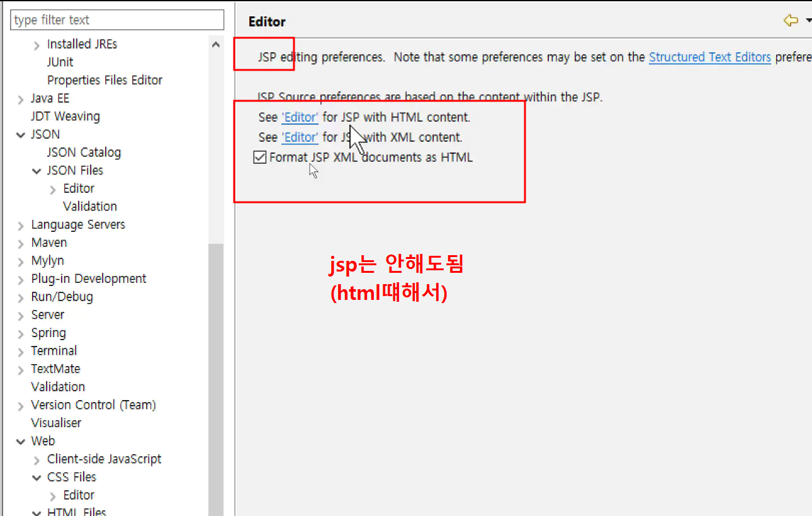The height and width of the screenshot is (516, 812).
Task: Expand the Mylyn node
Action: pos(21,262)
